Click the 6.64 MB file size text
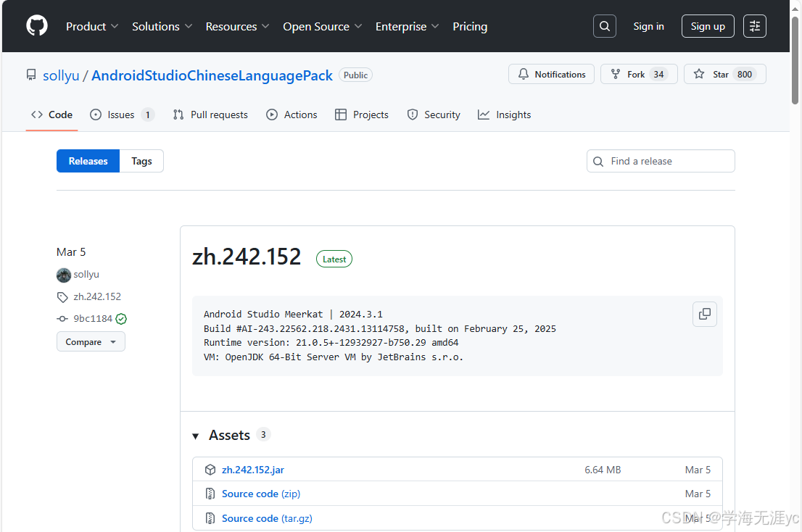 click(x=603, y=470)
